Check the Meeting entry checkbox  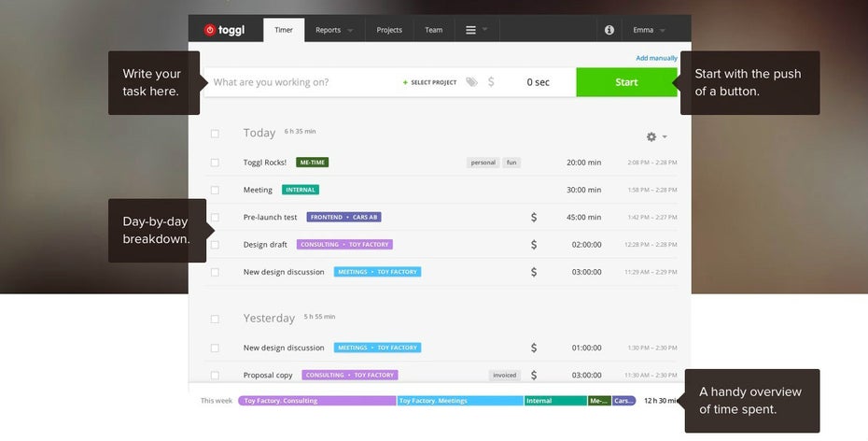(215, 190)
